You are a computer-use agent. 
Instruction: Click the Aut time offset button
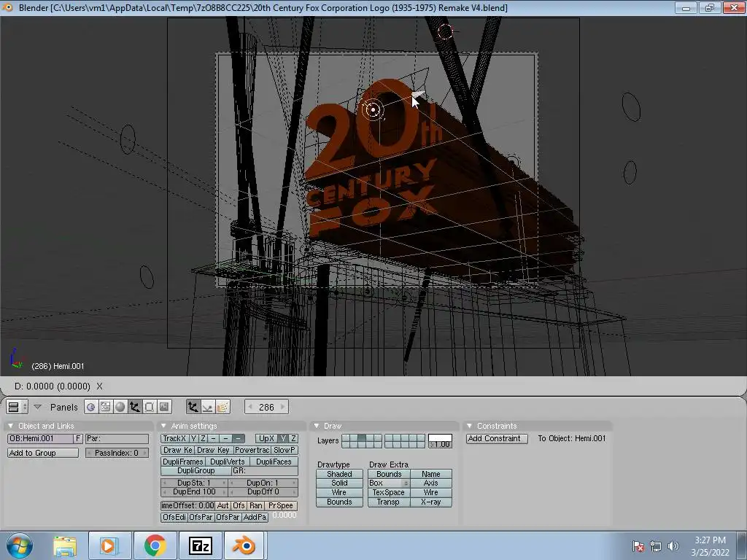click(223, 506)
